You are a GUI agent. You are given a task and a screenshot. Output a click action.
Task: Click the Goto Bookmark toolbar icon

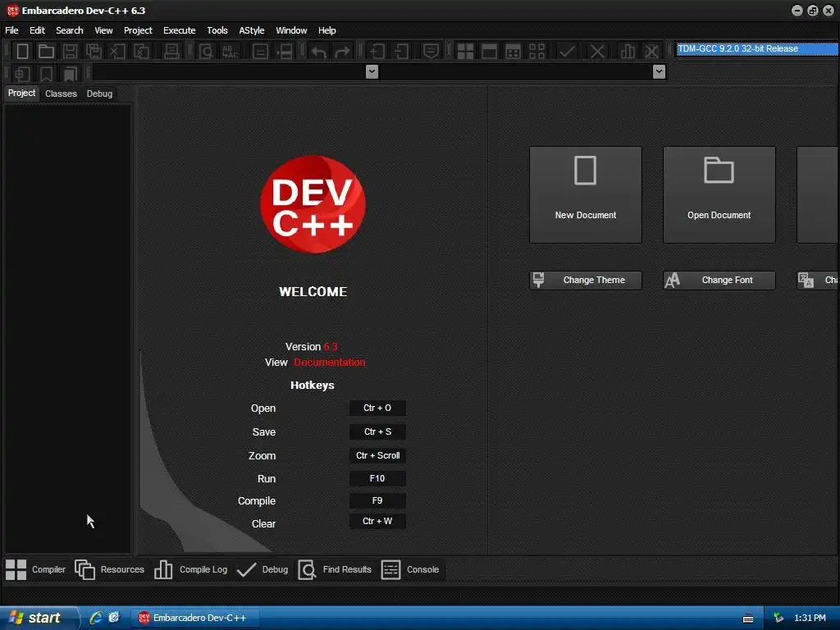71,73
